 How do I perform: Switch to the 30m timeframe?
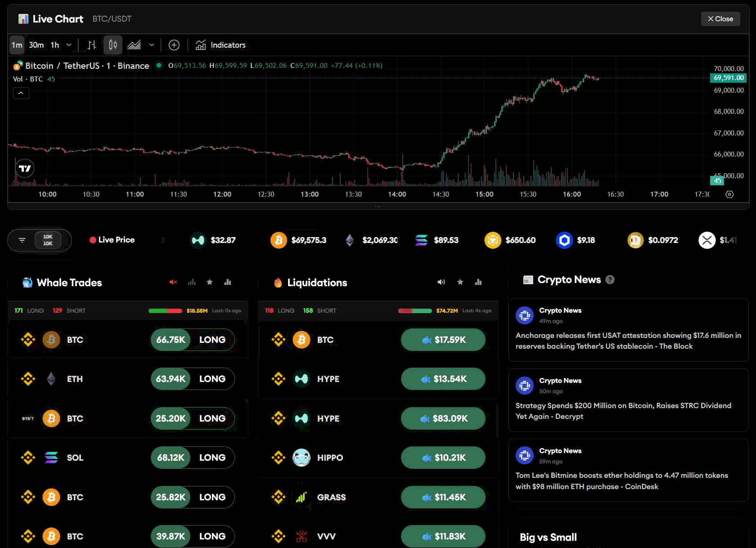coord(36,45)
